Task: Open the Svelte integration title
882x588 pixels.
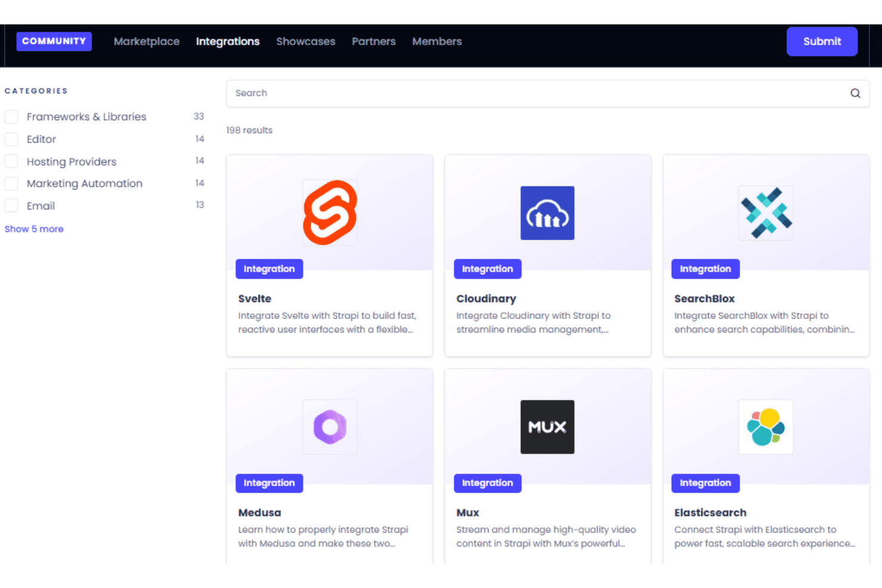Action: pos(254,298)
